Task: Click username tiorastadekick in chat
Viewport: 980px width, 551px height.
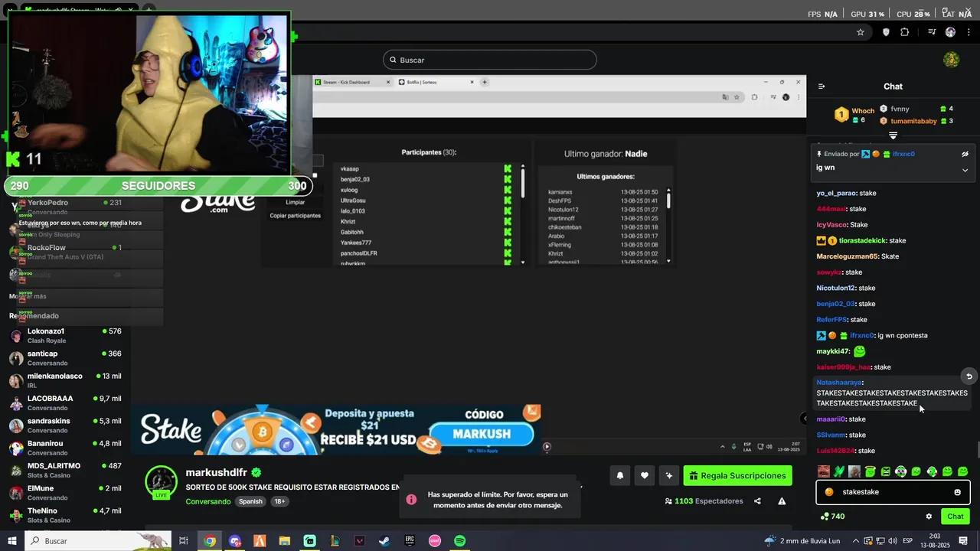Action: 861,240
